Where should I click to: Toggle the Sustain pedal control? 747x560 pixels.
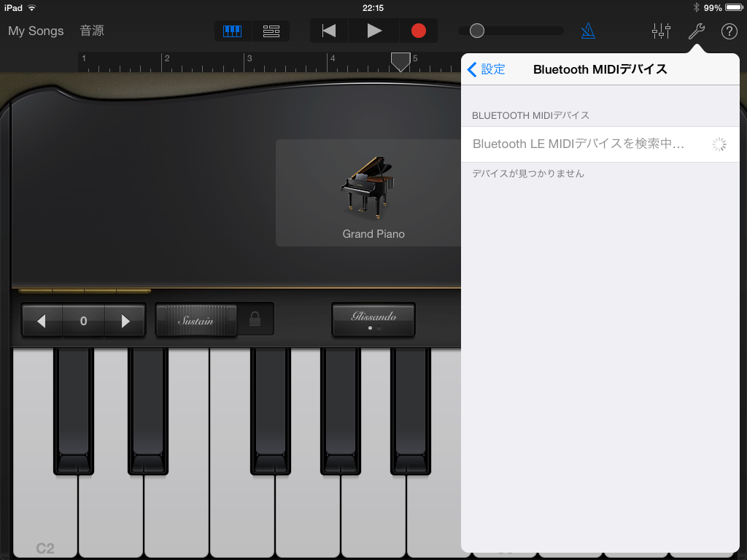coord(196,321)
